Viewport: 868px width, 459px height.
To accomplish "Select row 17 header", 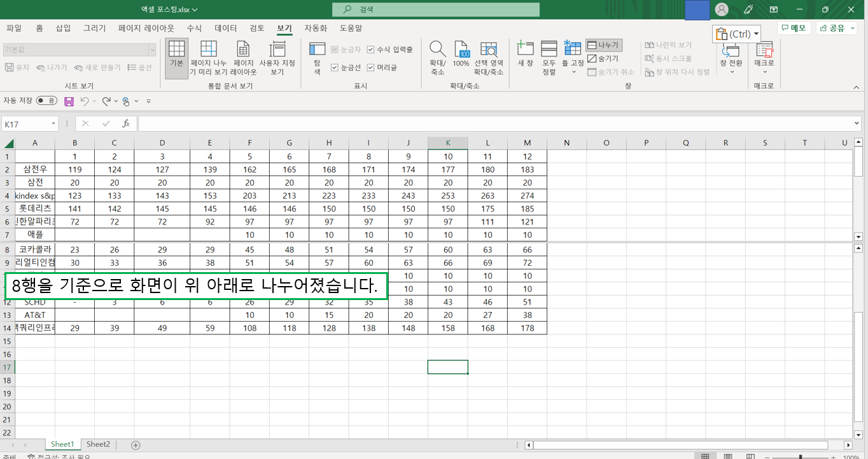I will pos(7,367).
